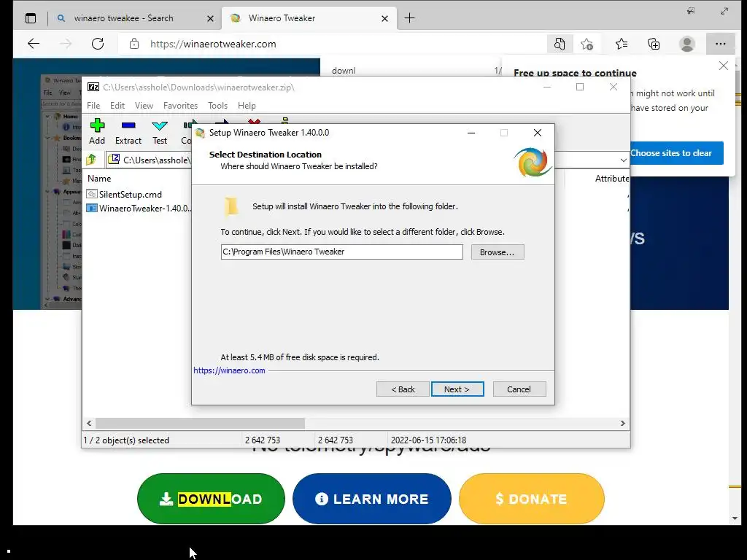Open the Tools menu in 7-Zip
This screenshot has width=747, height=560.
coord(217,106)
